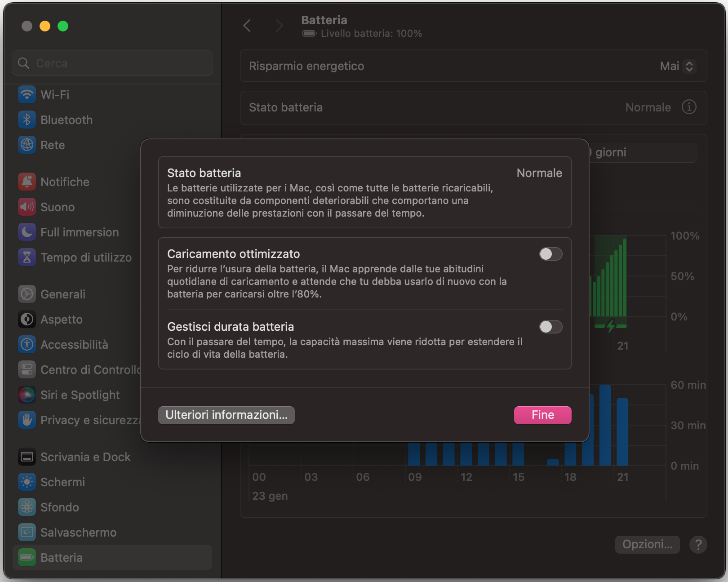This screenshot has width=728, height=582.
Task: Click inside the Cerca search field
Action: tap(112, 63)
